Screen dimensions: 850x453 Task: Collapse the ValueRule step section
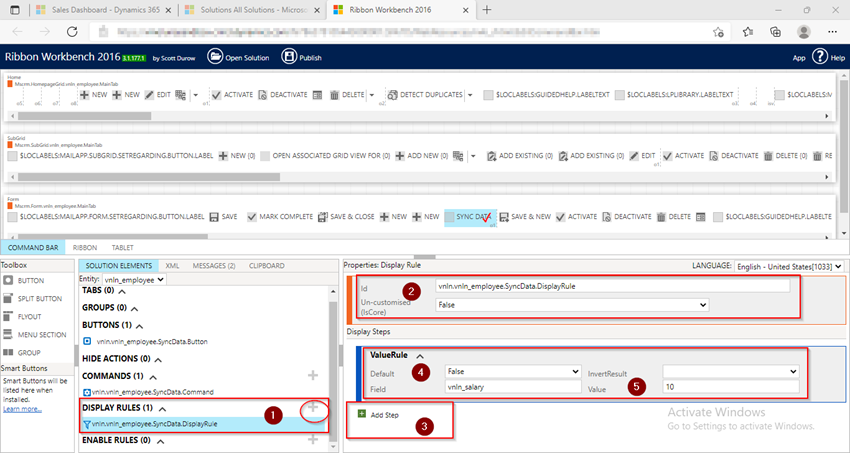(x=420, y=356)
